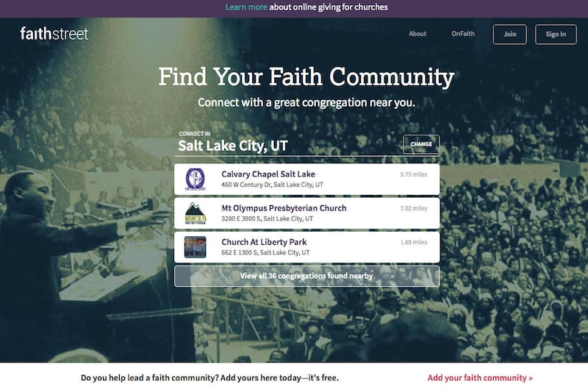Open the About page
Viewport: 588px width, 392px height.
pyautogui.click(x=417, y=34)
